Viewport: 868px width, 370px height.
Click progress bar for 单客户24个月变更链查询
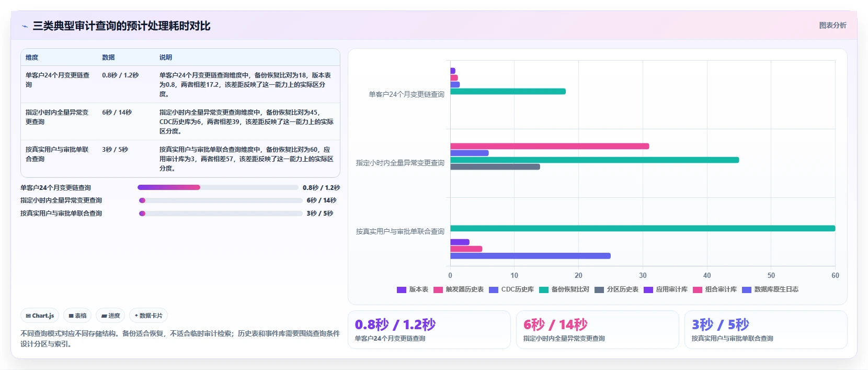pos(218,187)
